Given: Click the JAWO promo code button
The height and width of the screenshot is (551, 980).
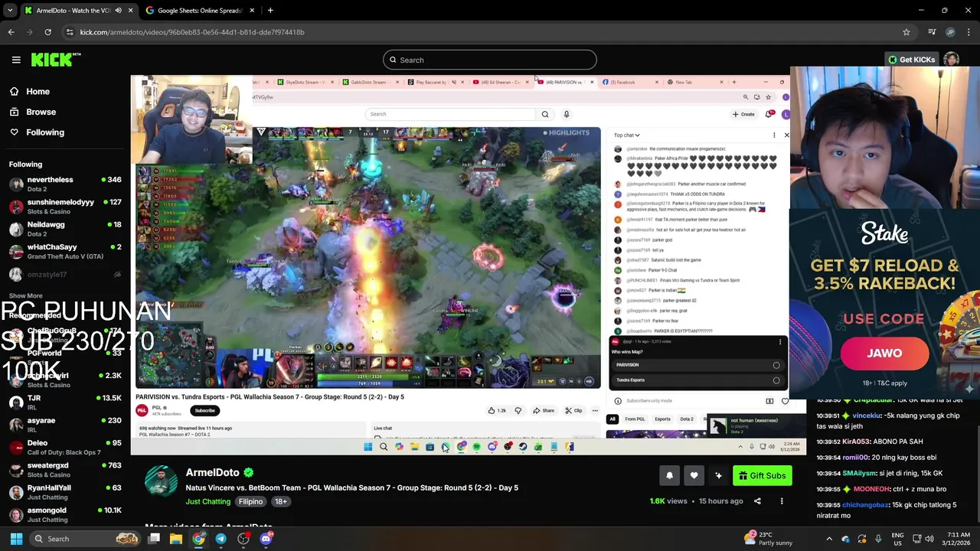Looking at the screenshot, I should (x=884, y=354).
